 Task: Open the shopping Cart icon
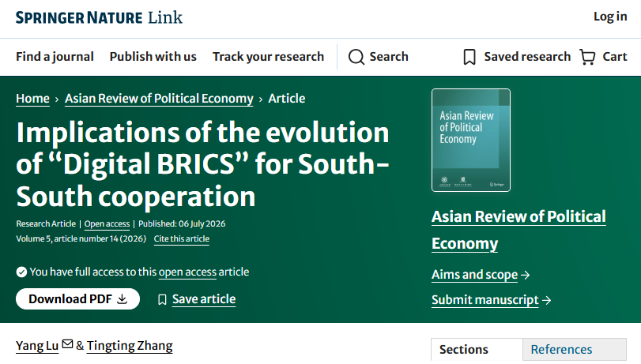tap(587, 57)
